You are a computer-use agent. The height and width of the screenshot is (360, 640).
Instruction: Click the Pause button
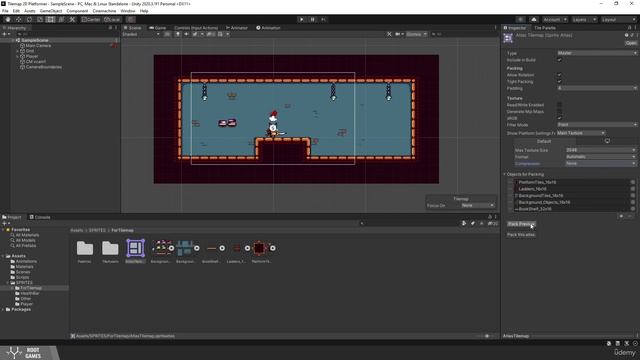click(313, 19)
